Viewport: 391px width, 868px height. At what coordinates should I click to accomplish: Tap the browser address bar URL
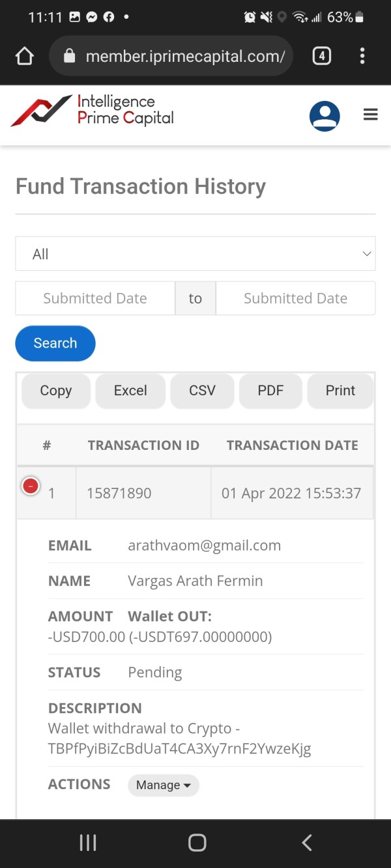(185, 57)
